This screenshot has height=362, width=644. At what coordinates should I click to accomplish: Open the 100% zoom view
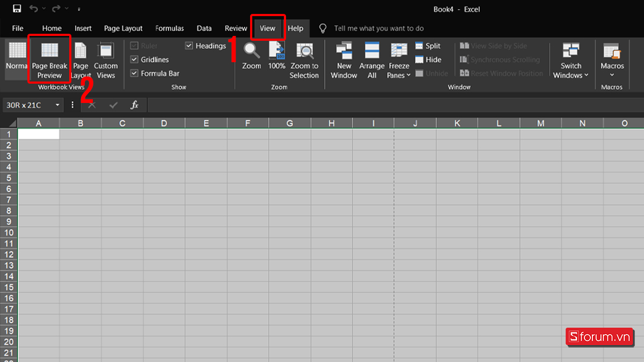pyautogui.click(x=277, y=59)
